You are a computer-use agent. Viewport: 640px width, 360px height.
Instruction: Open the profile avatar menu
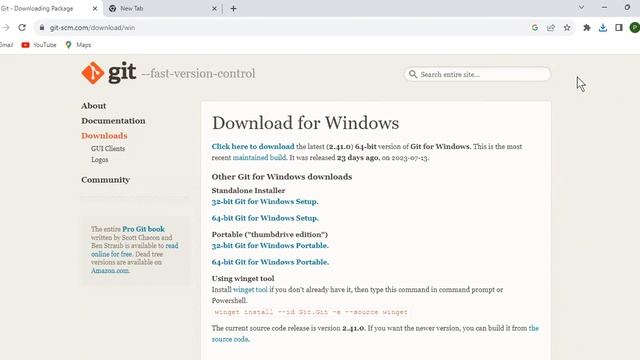[635, 28]
